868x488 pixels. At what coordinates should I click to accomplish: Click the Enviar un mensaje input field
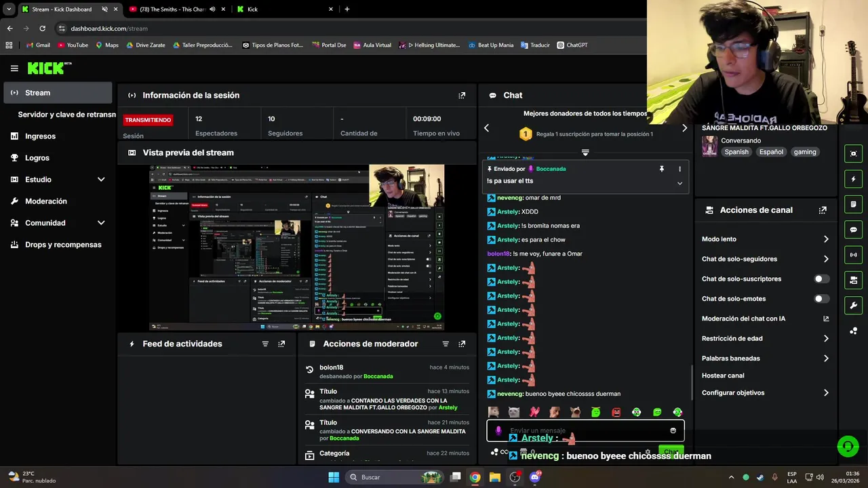586,430
